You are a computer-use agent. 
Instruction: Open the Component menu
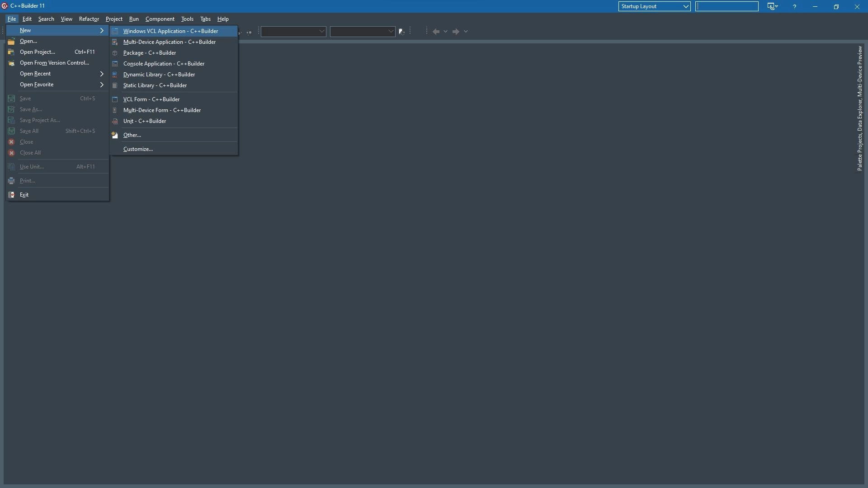pyautogui.click(x=160, y=19)
